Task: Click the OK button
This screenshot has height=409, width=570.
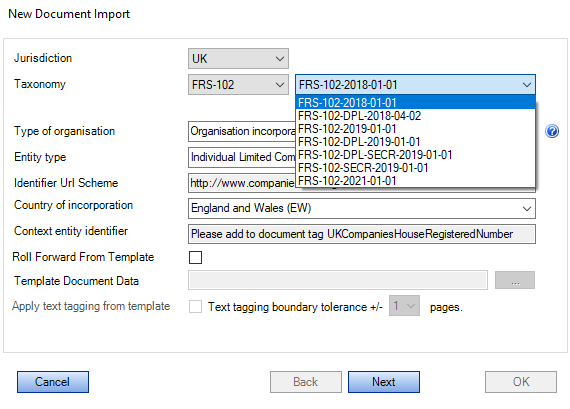Action: click(521, 382)
